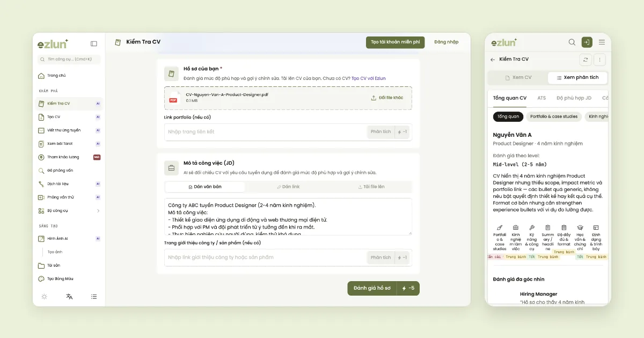Image resolution: width=644 pixels, height=338 pixels.
Task: Open the hamburger menu in mobile panel
Action: (602, 42)
